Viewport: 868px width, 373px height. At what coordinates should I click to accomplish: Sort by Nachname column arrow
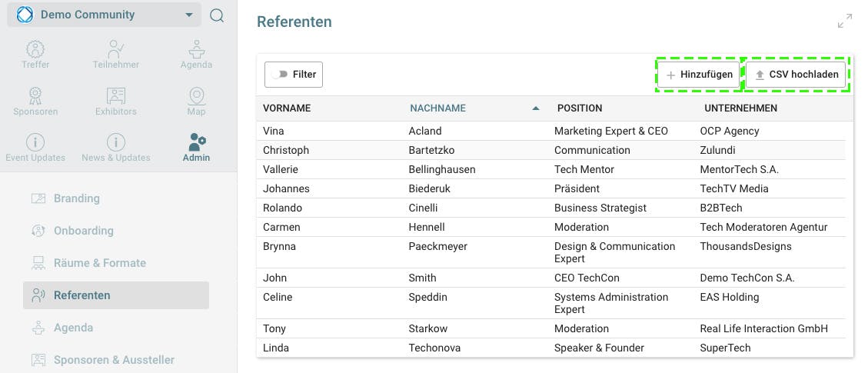(x=536, y=108)
